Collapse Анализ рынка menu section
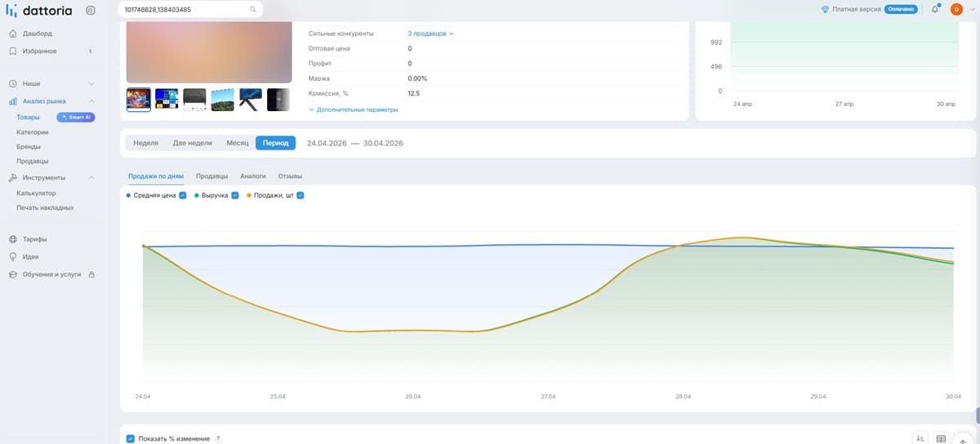The image size is (980, 444). [x=91, y=101]
